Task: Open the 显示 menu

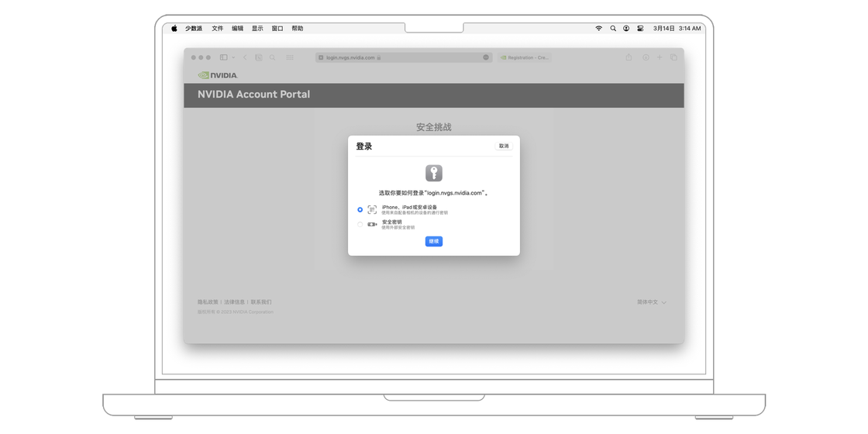Action: click(257, 28)
